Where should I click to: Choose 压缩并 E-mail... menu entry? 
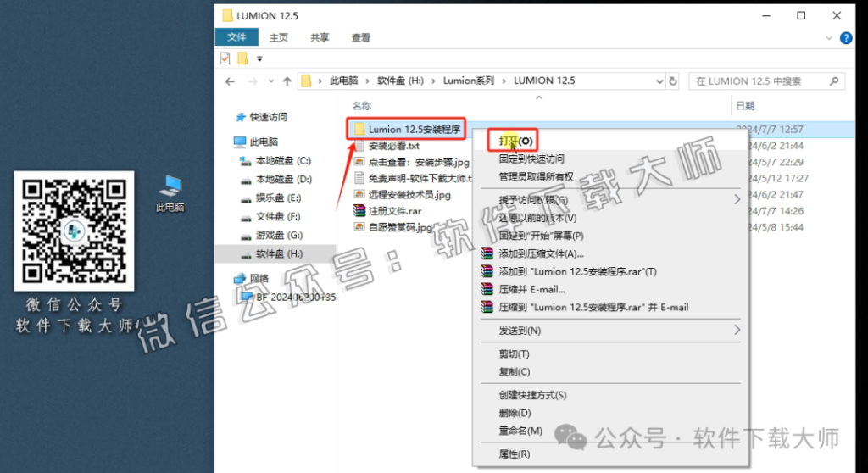pos(531,289)
